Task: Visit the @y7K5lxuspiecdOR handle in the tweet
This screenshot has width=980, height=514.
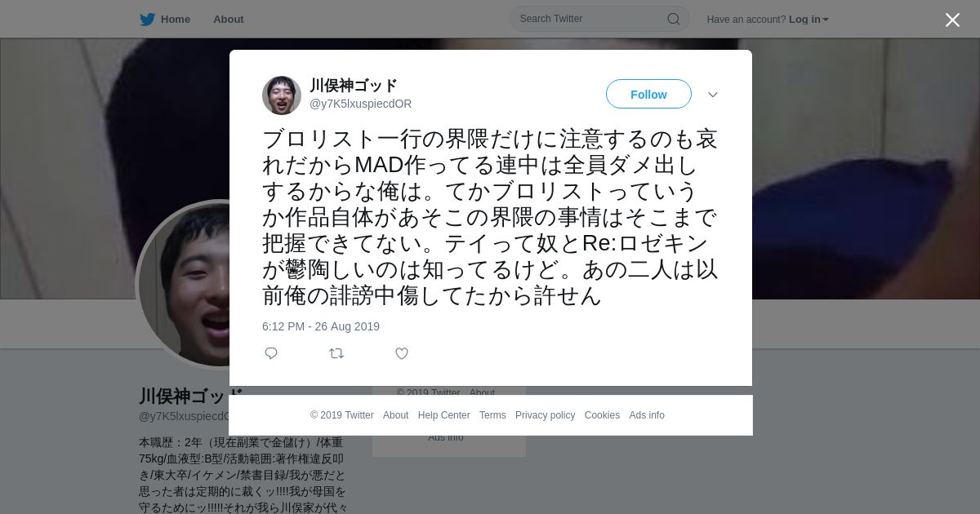Action: (x=360, y=104)
